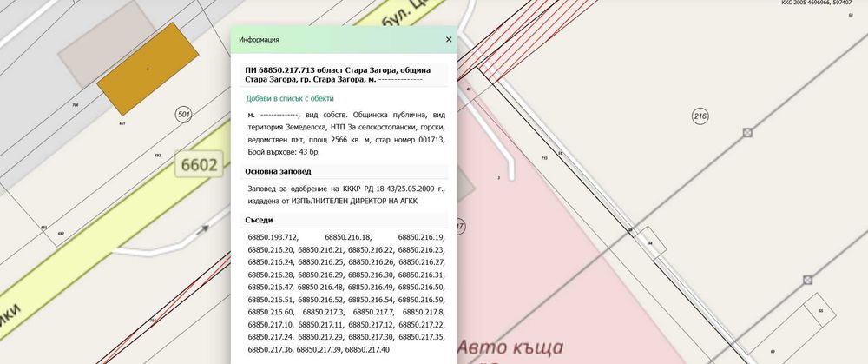Click the 6602 road label
This screenshot has width=868, height=364.
coord(200,164)
